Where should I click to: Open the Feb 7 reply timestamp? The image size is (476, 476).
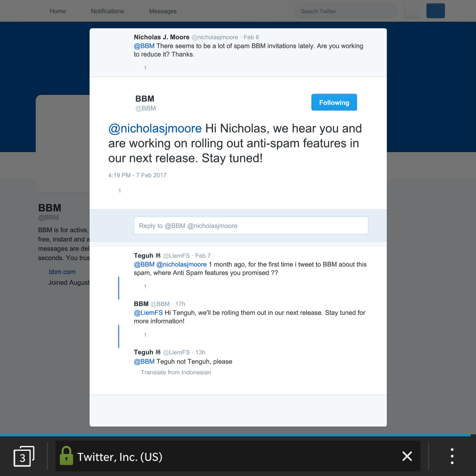point(203,256)
